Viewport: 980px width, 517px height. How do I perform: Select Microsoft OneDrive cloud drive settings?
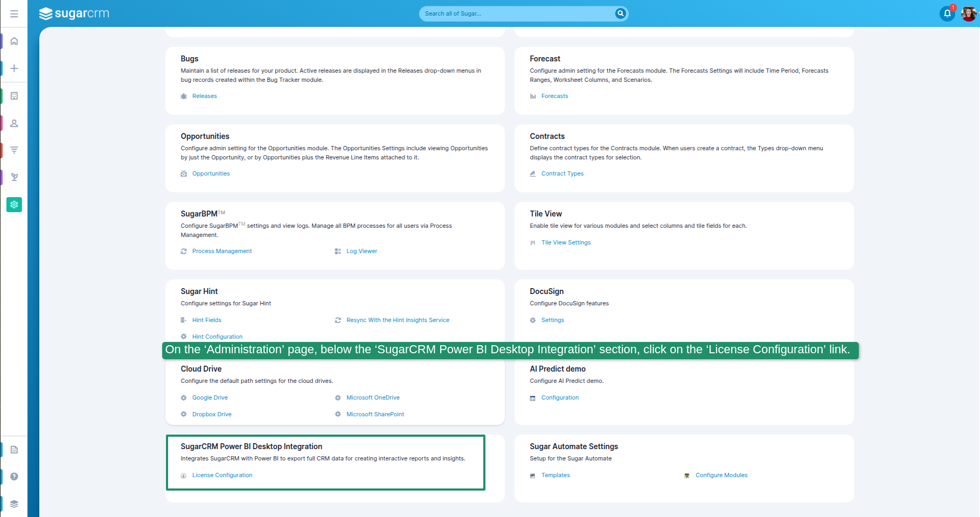[x=373, y=397]
